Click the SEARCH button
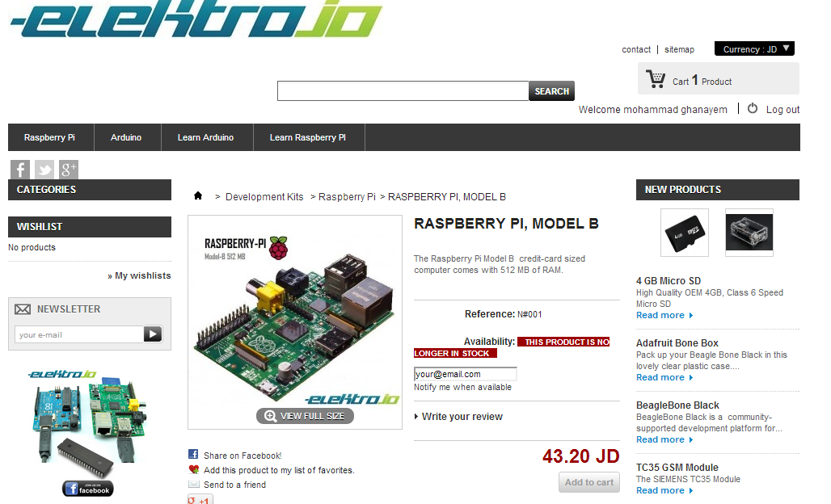 tap(551, 91)
